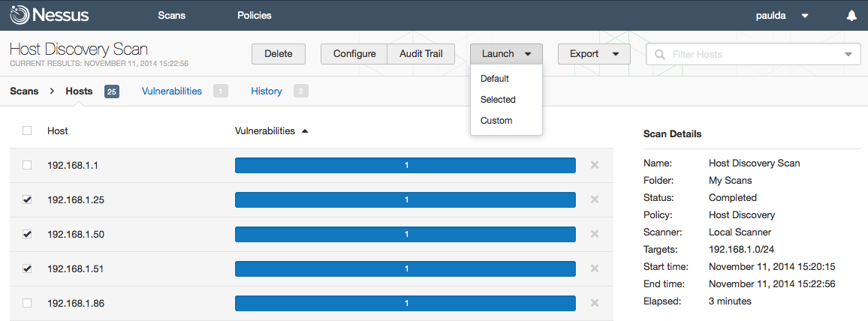Click the Elapsed value 3 minutes
This screenshot has height=321, width=868.
coord(730,301)
